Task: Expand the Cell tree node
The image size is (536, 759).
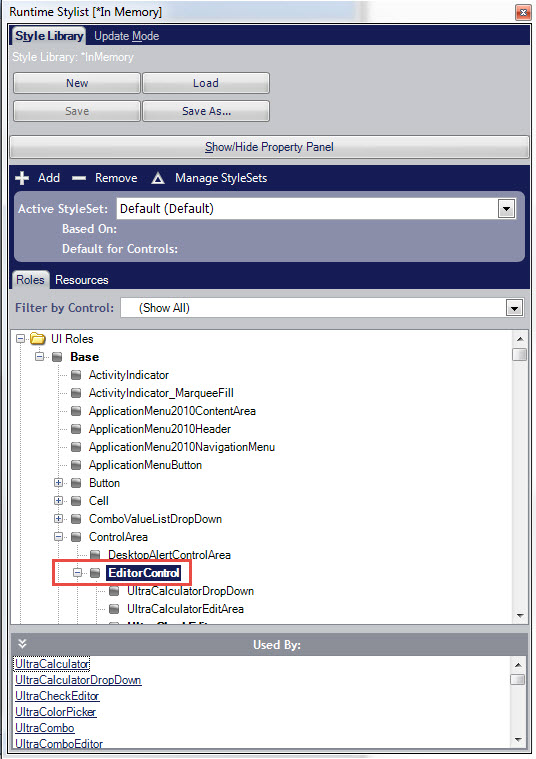Action: point(59,501)
